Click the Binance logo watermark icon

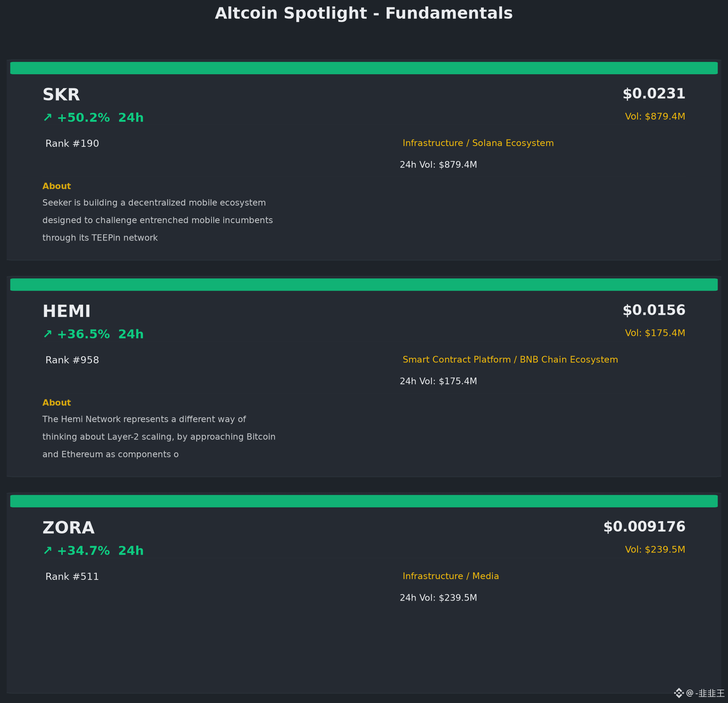(x=679, y=693)
